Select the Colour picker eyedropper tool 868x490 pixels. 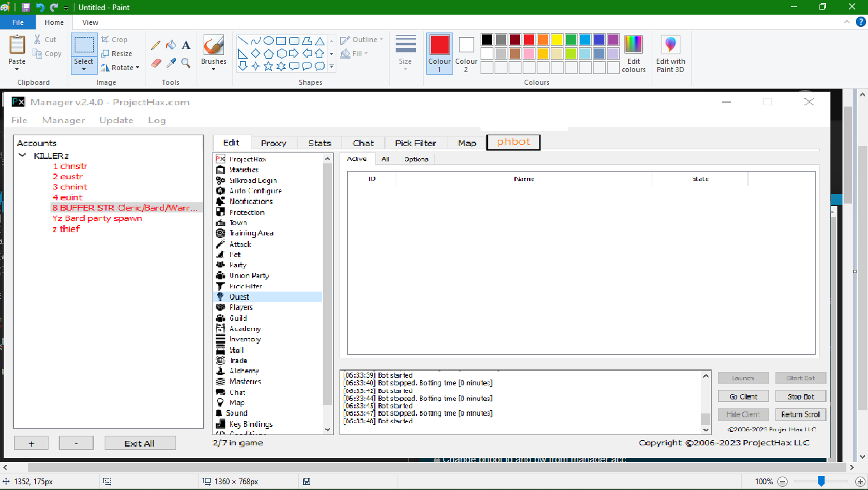(170, 63)
